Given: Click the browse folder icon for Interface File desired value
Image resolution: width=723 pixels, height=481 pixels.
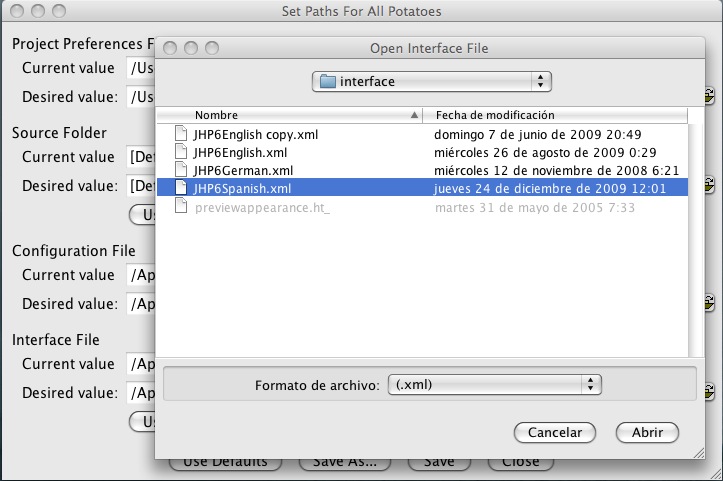Looking at the screenshot, I should [710, 392].
